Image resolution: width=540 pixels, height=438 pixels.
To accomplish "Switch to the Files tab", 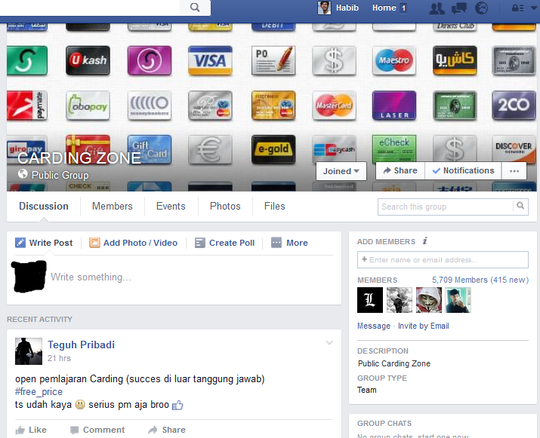I will pyautogui.click(x=274, y=206).
